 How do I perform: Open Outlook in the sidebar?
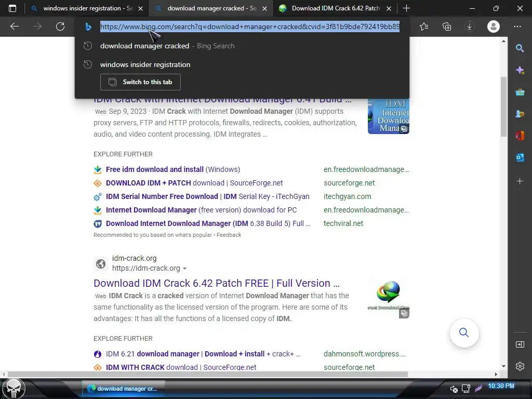[x=520, y=157]
